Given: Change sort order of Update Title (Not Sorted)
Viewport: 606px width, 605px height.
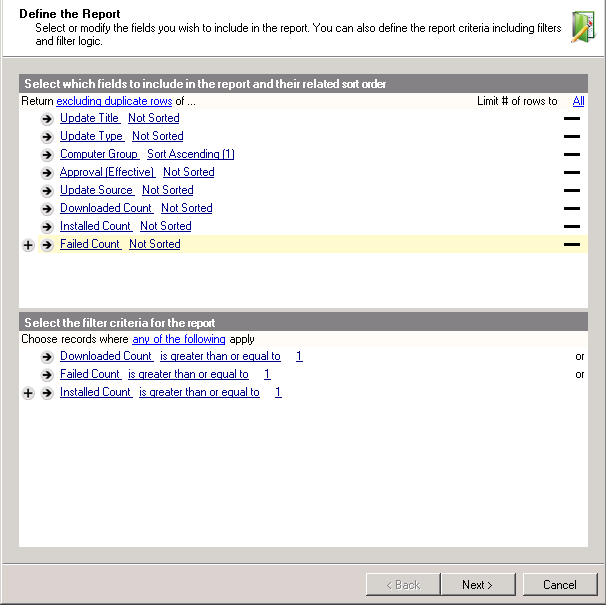Looking at the screenshot, I should (154, 118).
